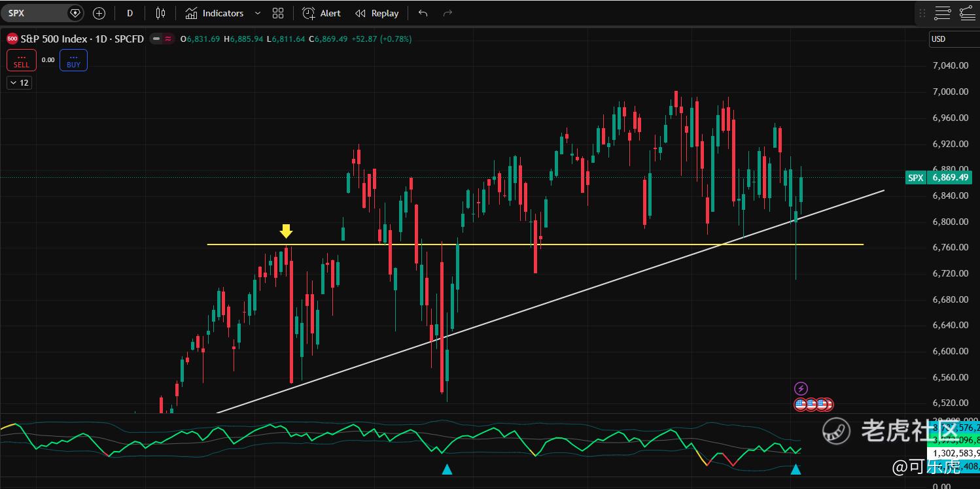Open the D time interval selector
The image size is (980, 489).
click(130, 13)
